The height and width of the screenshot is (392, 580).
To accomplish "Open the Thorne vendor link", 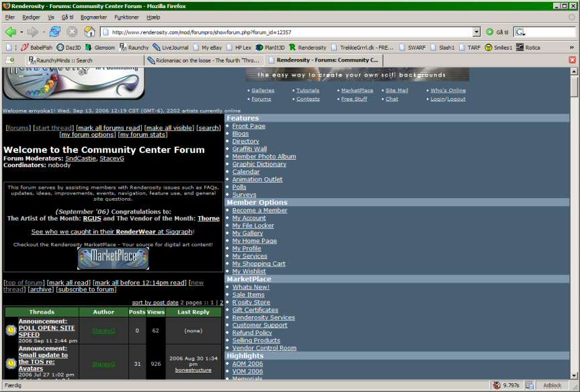I will 208,218.
